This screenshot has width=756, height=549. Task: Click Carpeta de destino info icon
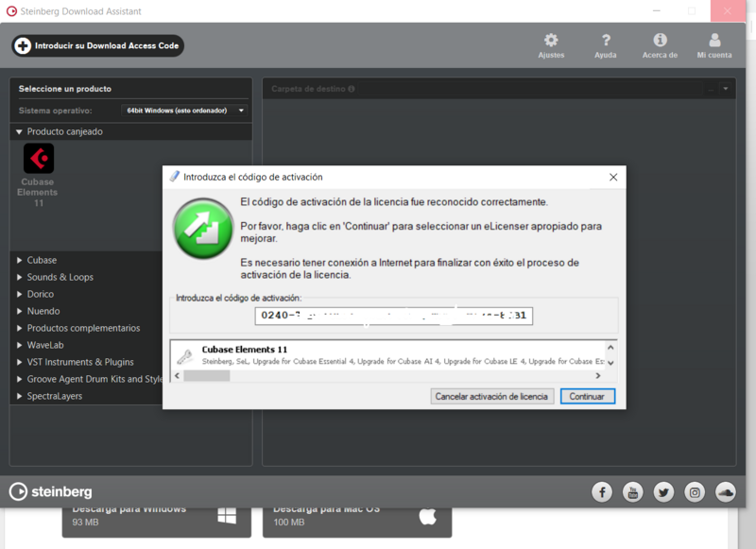point(352,89)
